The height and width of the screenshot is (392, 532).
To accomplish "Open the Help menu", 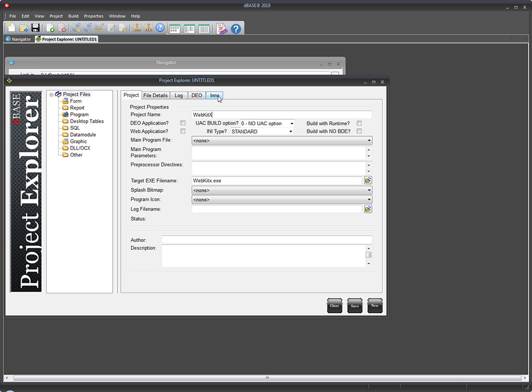I will [x=135, y=16].
